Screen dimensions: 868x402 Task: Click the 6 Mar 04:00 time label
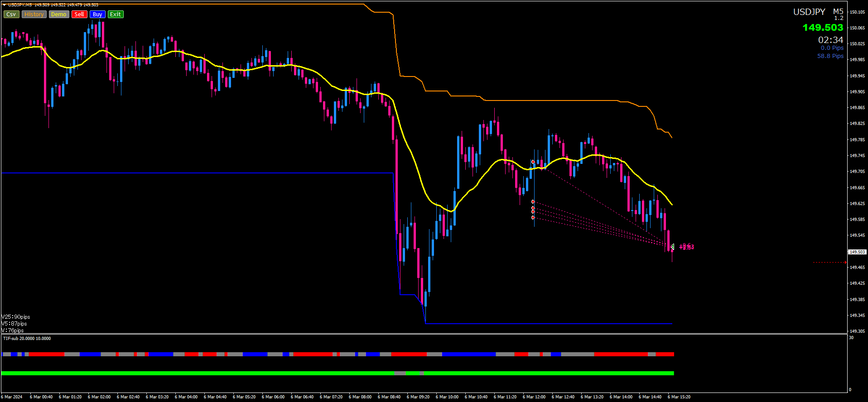click(186, 397)
